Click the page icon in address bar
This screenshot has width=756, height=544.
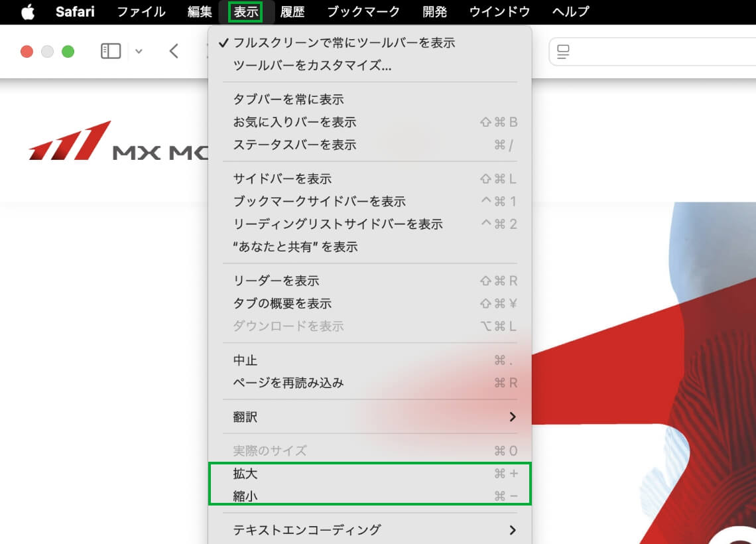click(x=564, y=52)
